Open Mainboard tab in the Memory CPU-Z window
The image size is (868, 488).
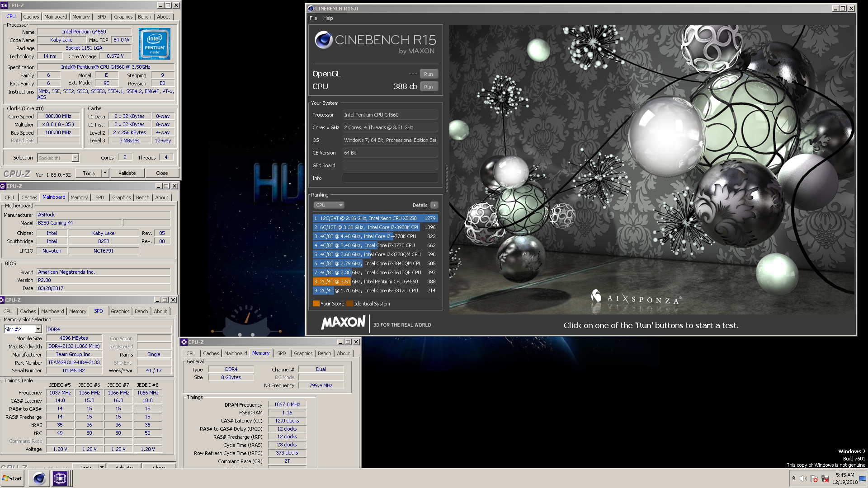(236, 353)
